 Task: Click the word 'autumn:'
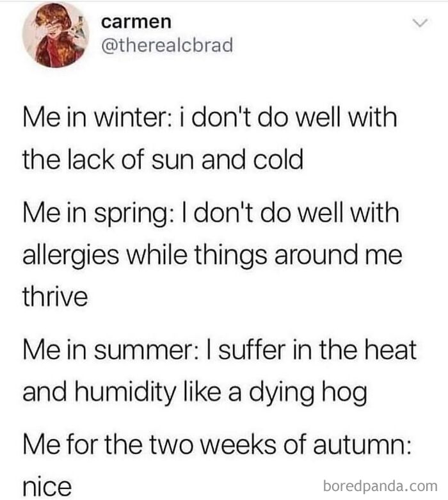pyautogui.click(x=362, y=445)
